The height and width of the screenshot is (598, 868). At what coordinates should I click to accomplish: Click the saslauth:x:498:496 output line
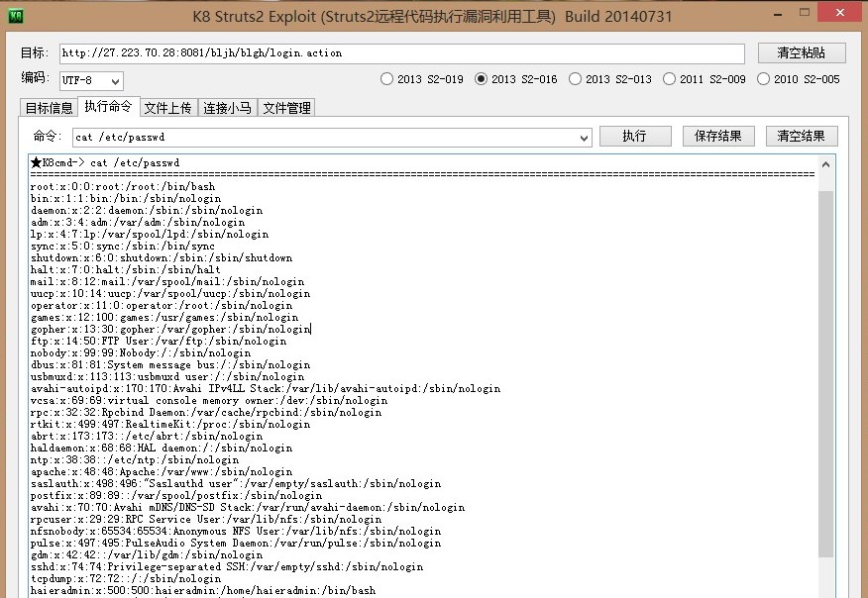236,483
